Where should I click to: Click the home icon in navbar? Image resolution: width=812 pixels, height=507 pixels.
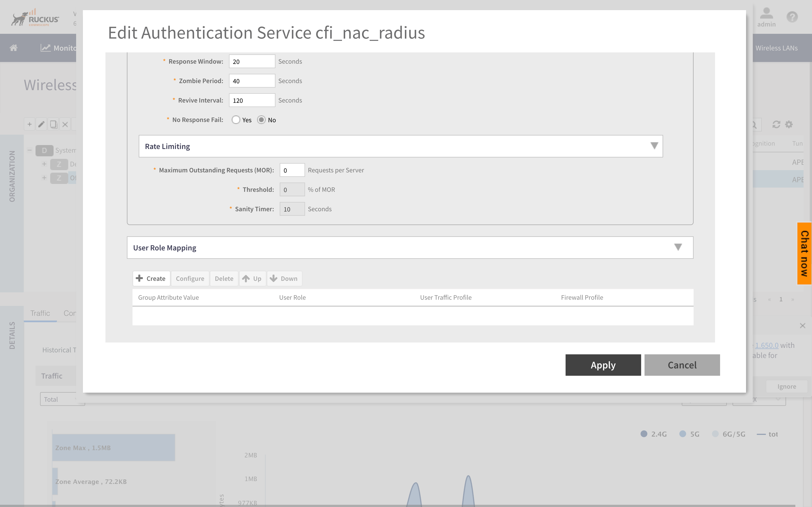(14, 48)
